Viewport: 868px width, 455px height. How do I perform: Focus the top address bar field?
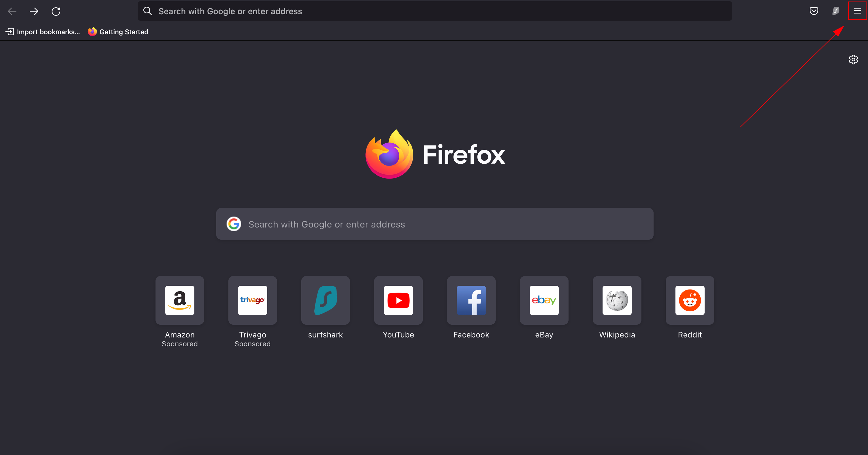coord(438,11)
